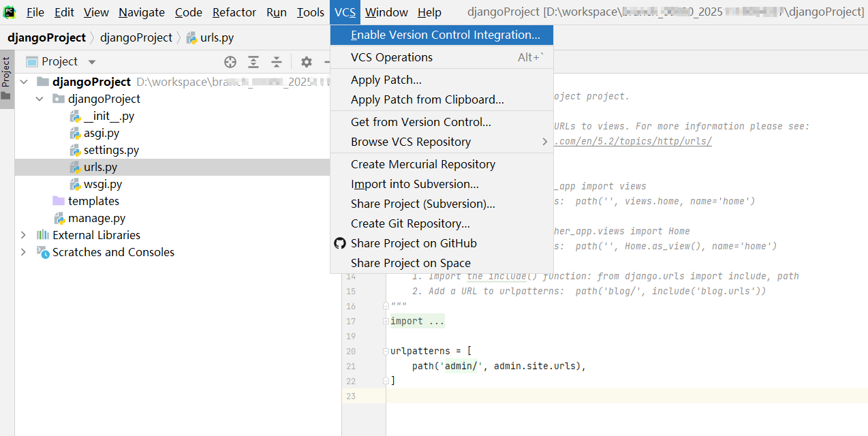The width and height of the screenshot is (868, 436).
Task: Select Get from Version Control...
Action: pos(441,122)
